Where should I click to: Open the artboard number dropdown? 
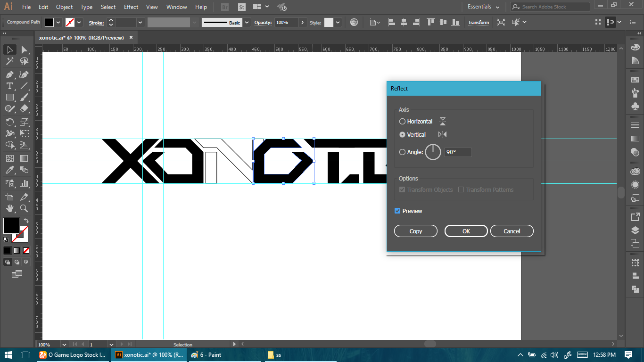[112, 345]
